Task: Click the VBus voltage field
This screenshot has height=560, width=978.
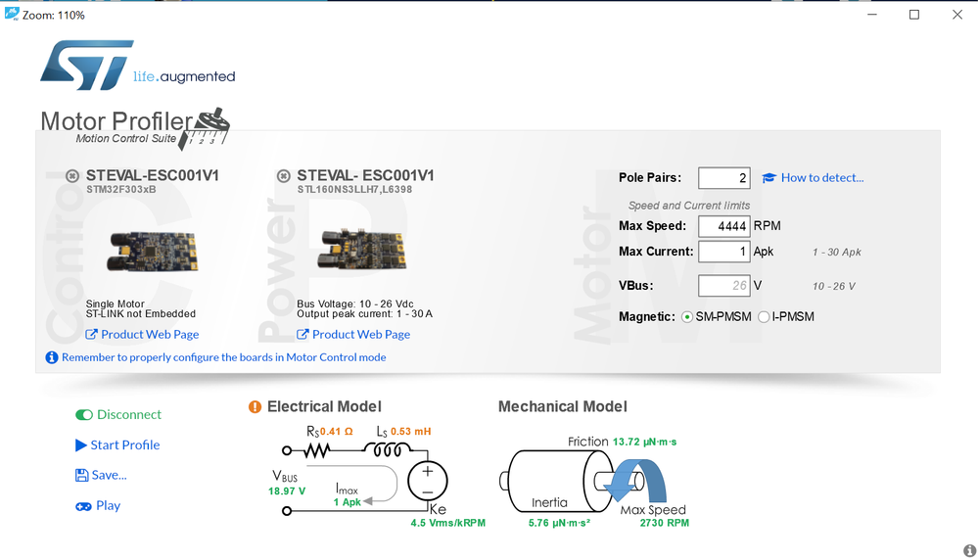Action: [x=724, y=286]
